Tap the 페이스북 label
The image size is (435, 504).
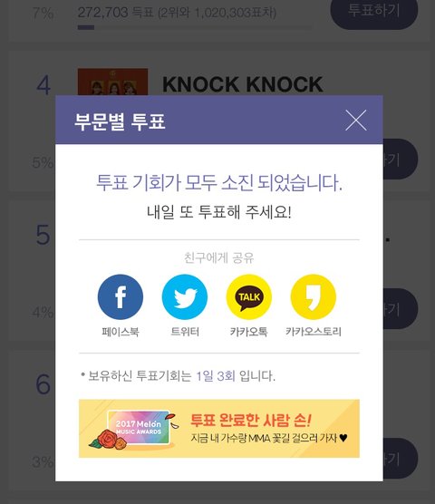click(x=121, y=332)
